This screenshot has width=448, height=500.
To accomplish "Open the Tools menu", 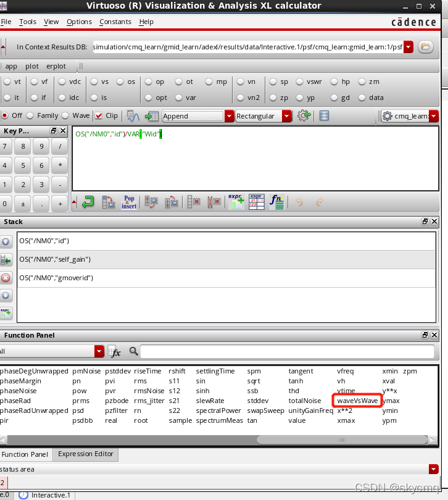I will pos(28,22).
